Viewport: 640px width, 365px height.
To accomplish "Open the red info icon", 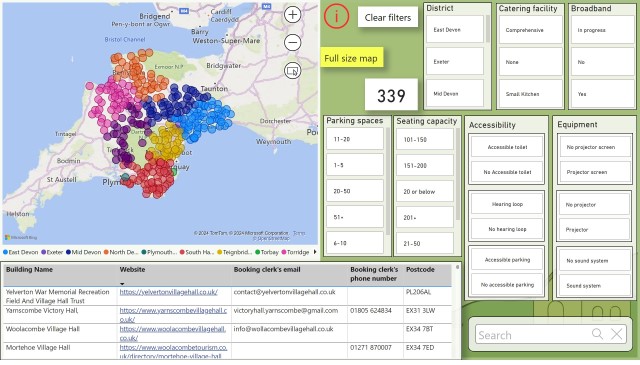I will coord(336,17).
